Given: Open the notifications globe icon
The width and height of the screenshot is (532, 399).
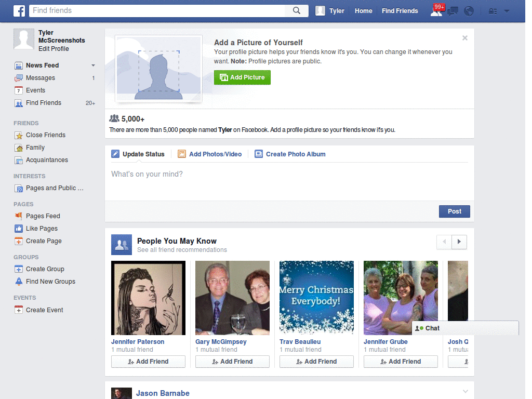Looking at the screenshot, I should [x=469, y=11].
